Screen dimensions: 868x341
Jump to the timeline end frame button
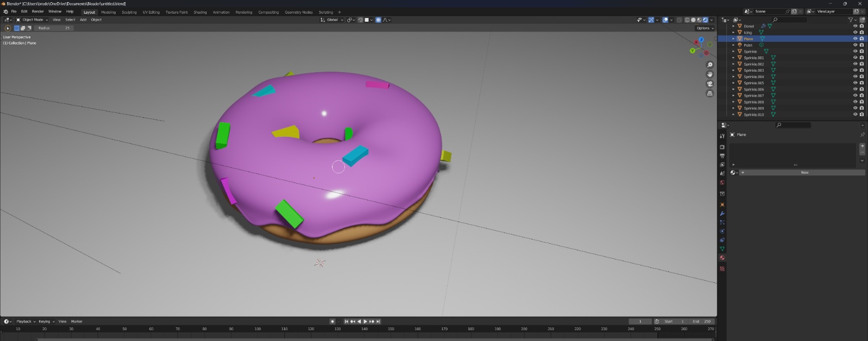378,321
